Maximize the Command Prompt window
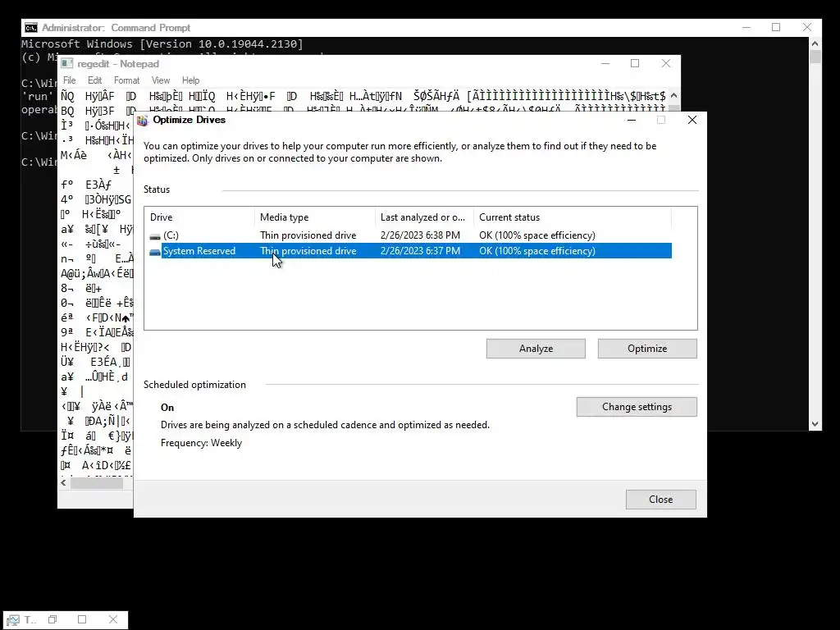 pos(776,27)
